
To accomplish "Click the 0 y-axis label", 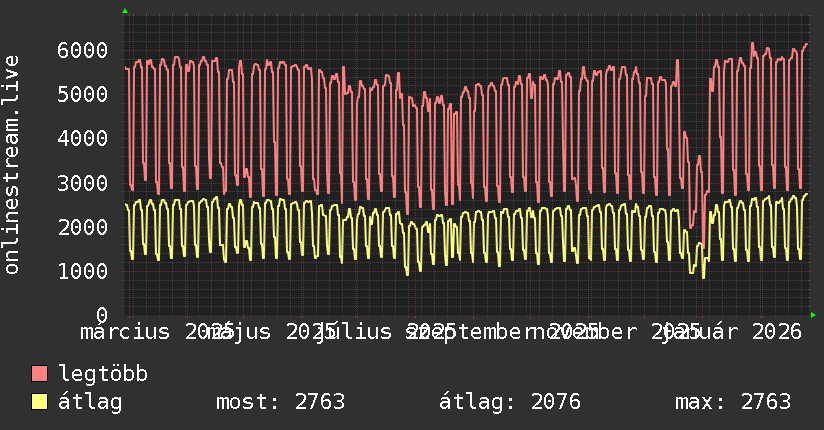I will 102,315.
